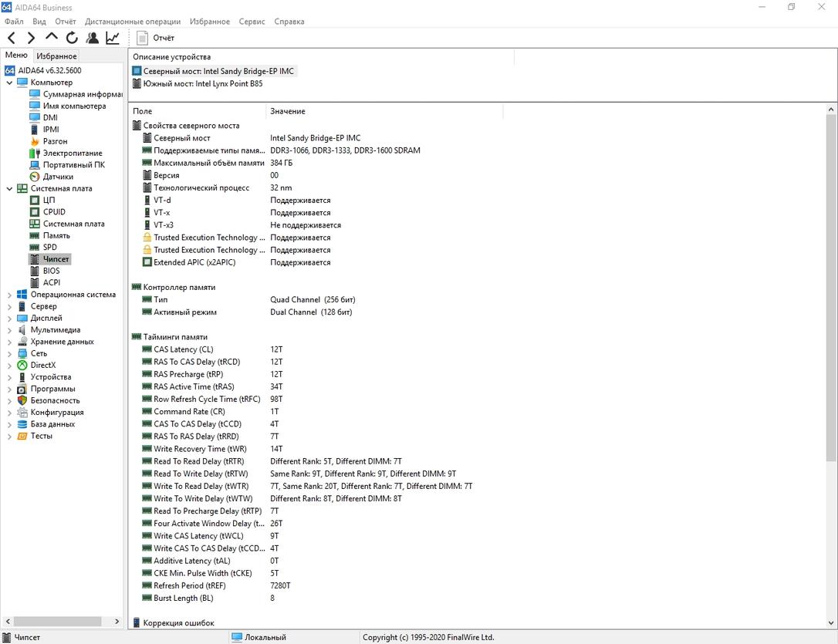The height and width of the screenshot is (644, 838).
Task: Open the Справка menu
Action: [x=289, y=22]
